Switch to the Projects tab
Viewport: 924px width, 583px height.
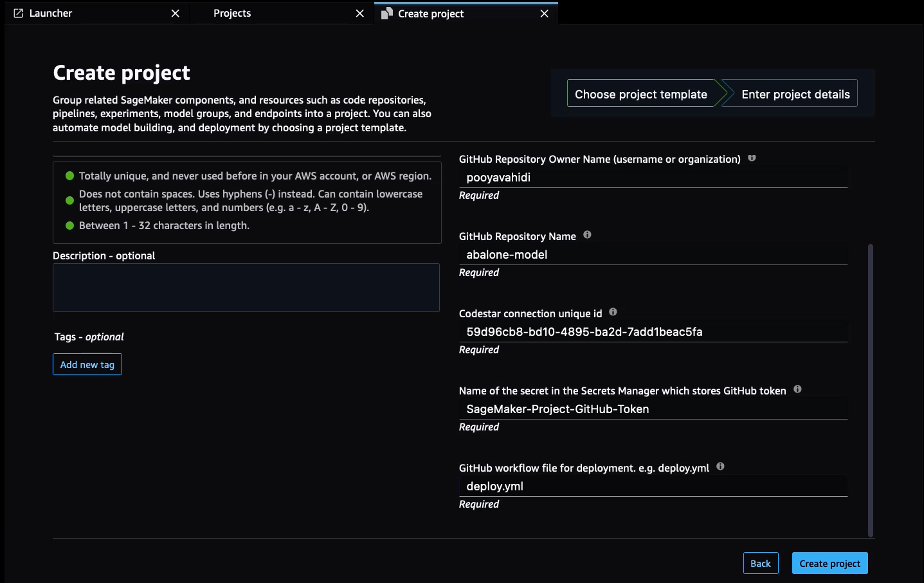[x=282, y=14]
